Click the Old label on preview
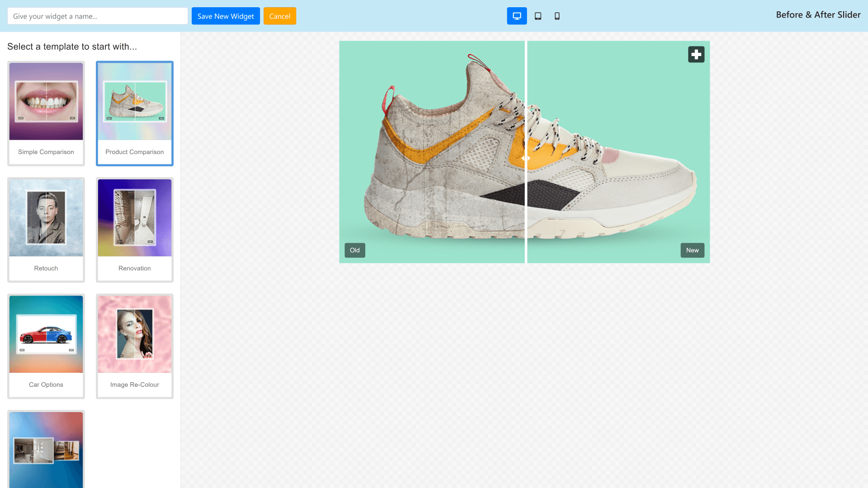 pos(355,250)
